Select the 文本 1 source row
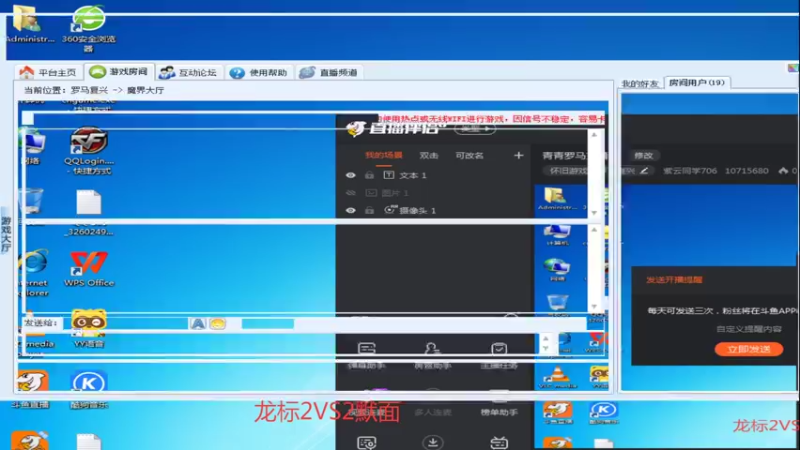The image size is (800, 450). [434, 175]
